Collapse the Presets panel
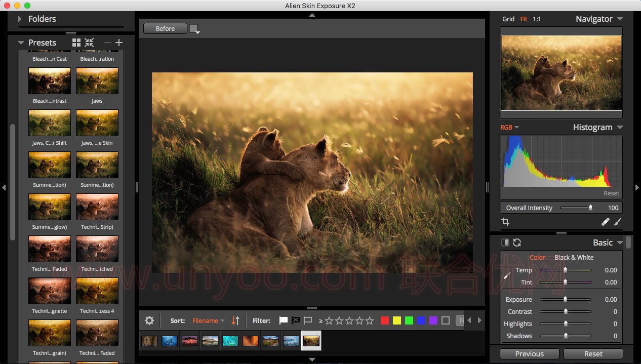641x364 pixels. click(21, 43)
